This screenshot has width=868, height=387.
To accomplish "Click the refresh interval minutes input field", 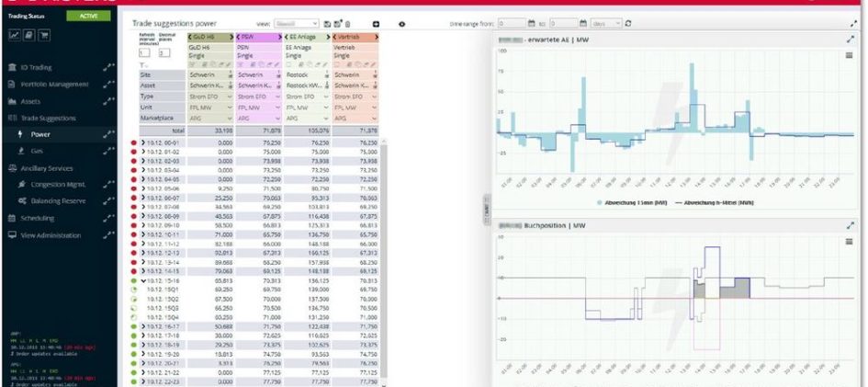I will (143, 53).
